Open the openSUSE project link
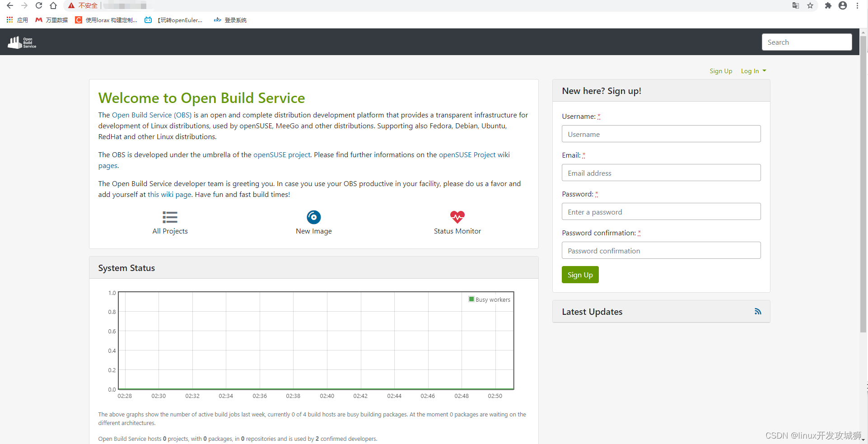868x444 pixels. (x=282, y=155)
